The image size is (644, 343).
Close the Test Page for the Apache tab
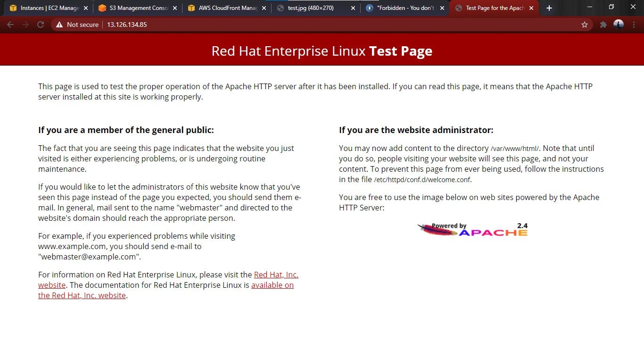[x=531, y=8]
